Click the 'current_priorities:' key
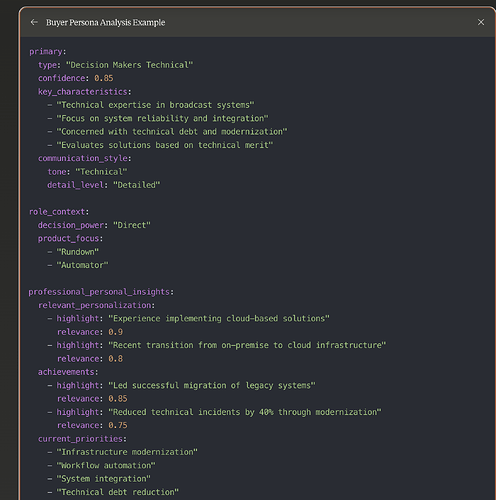Screen dimensions: 496x500 (x=82, y=438)
